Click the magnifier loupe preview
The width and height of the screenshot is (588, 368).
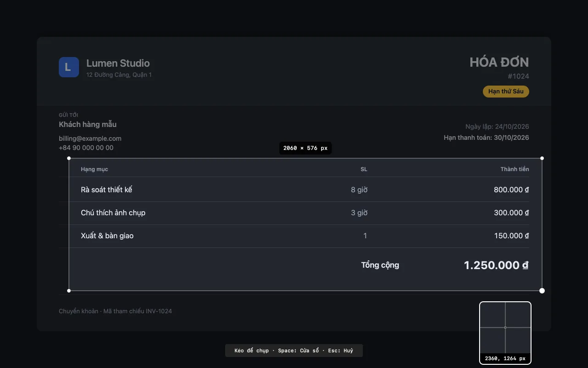pyautogui.click(x=505, y=333)
